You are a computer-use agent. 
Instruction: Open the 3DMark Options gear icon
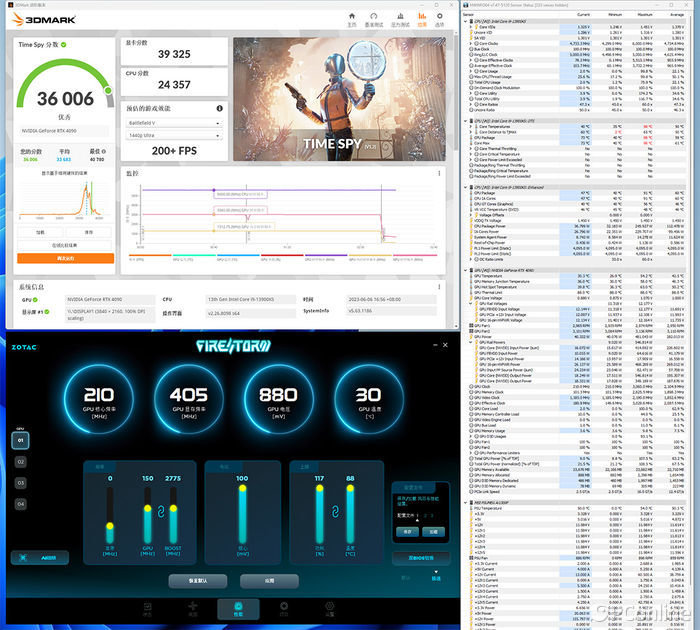[x=440, y=19]
